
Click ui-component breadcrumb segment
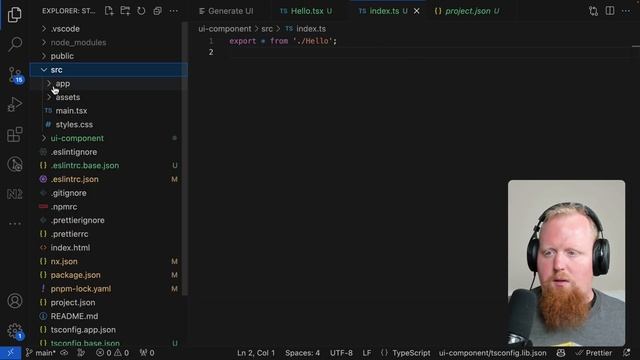(225, 29)
